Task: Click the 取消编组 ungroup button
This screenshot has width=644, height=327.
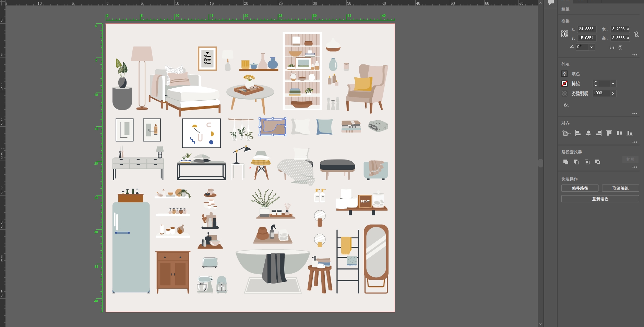Action: pos(620,188)
